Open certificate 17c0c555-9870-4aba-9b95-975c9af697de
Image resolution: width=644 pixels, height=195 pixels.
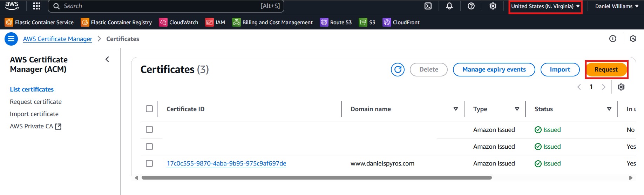tap(226, 163)
